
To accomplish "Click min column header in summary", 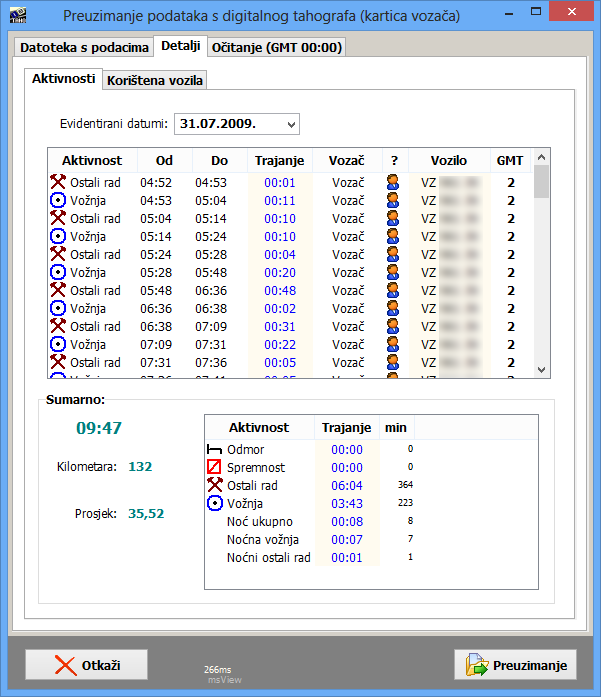I will click(396, 428).
